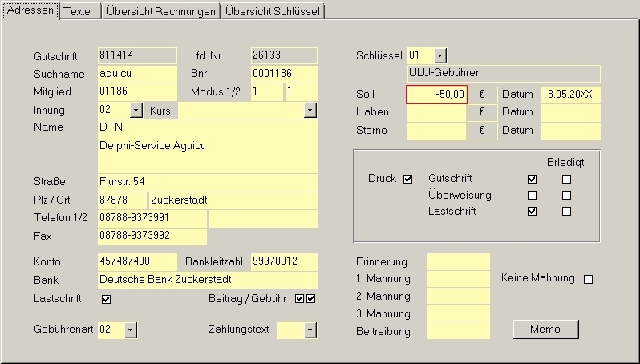
Task: Select the Erinnerung date field
Action: point(457,262)
